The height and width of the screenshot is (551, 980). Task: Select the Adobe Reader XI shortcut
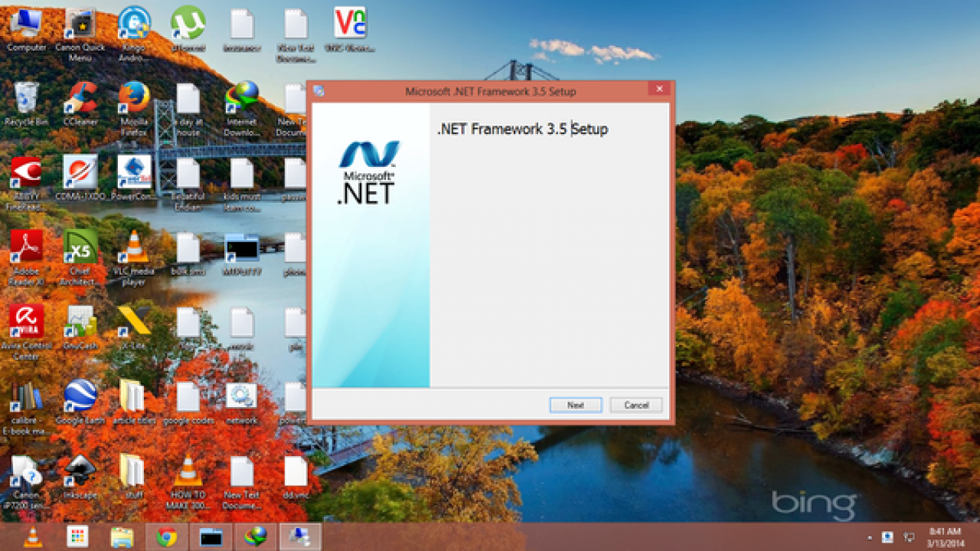(x=27, y=258)
